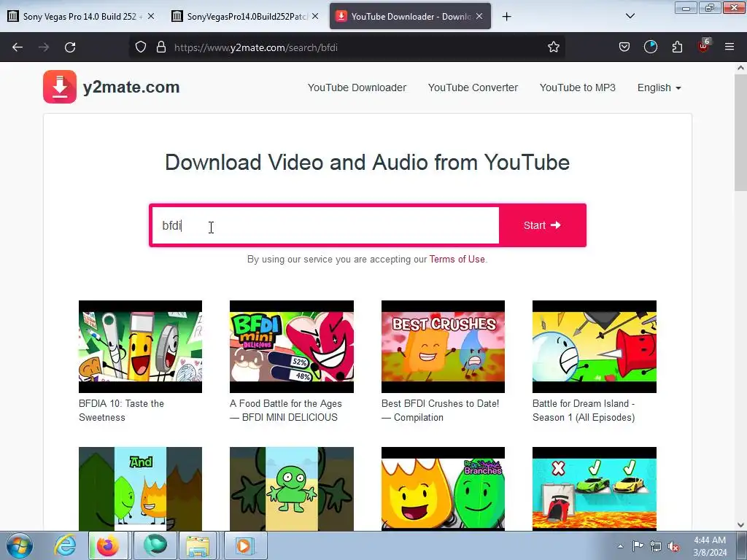The height and width of the screenshot is (560, 747).
Task: Open a new browser tab
Action: [x=506, y=17]
